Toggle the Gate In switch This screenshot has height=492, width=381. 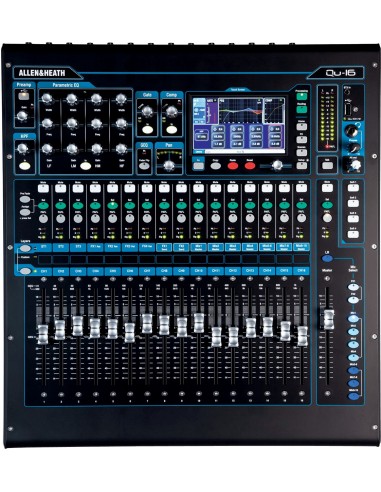point(147,130)
